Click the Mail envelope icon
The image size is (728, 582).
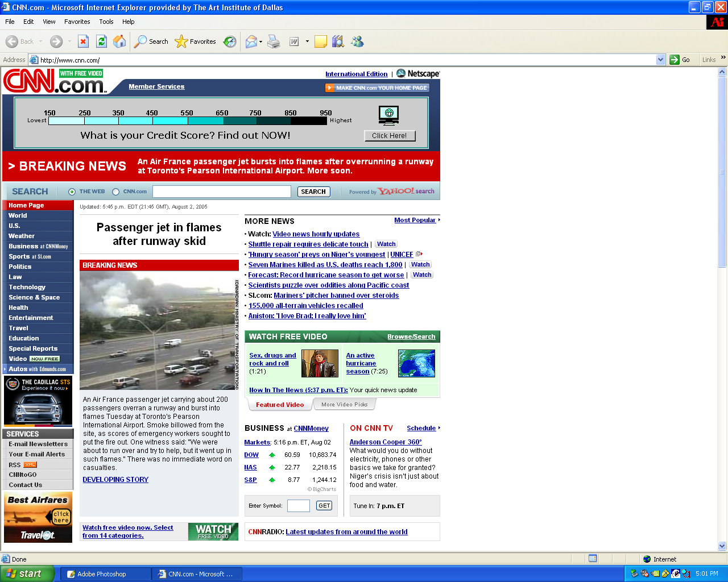[251, 41]
